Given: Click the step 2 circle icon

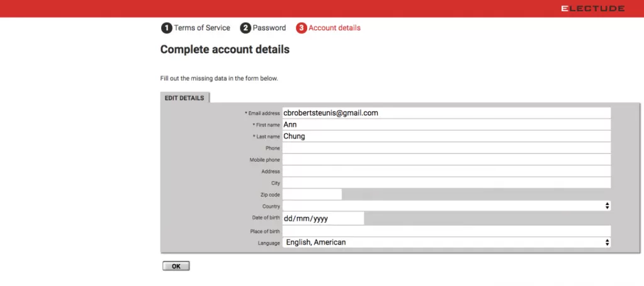Looking at the screenshot, I should click(246, 28).
